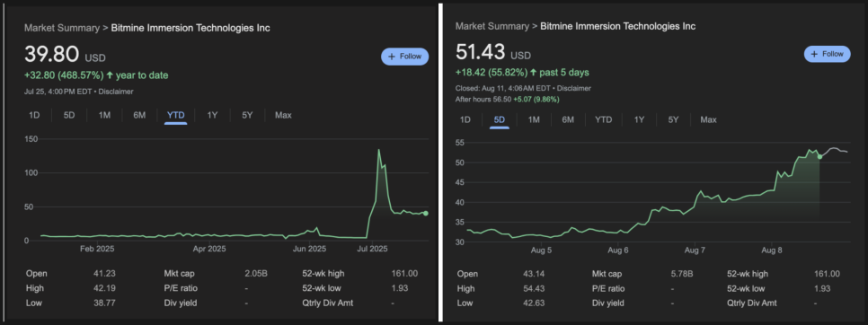Open Market Summary link in left panel
Screen dimensions: 868x325
tap(62, 28)
